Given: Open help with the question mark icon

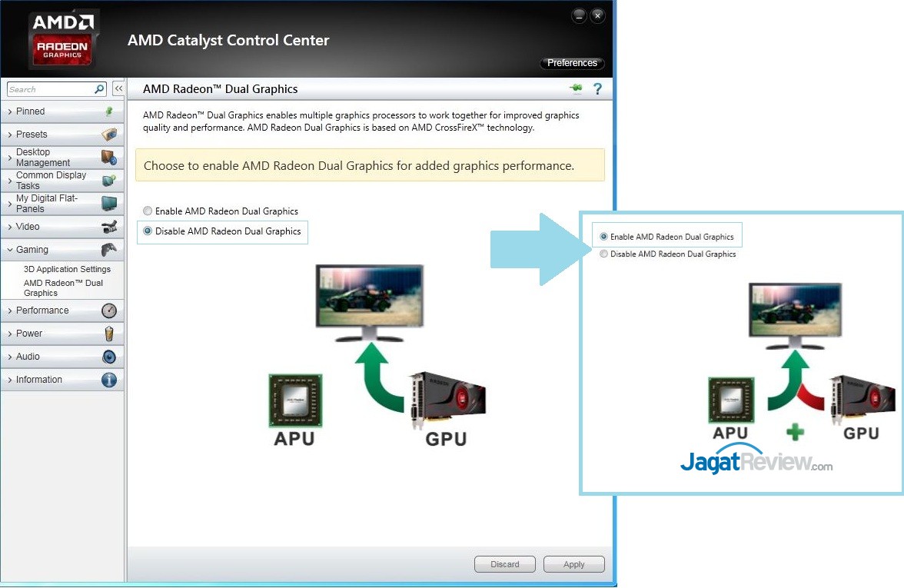Looking at the screenshot, I should pos(597,89).
